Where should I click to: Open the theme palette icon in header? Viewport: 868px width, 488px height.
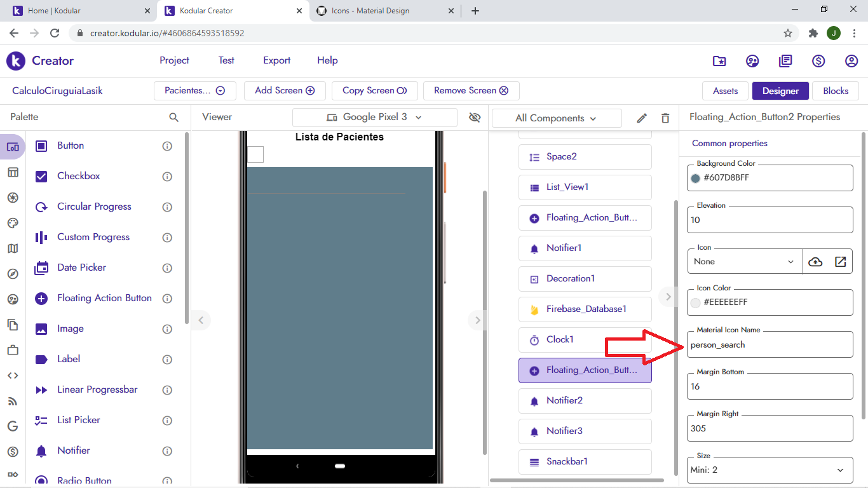[x=752, y=61]
